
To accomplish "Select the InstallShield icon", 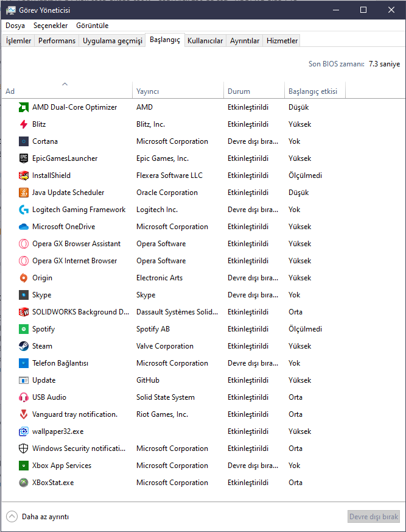I will (x=23, y=176).
